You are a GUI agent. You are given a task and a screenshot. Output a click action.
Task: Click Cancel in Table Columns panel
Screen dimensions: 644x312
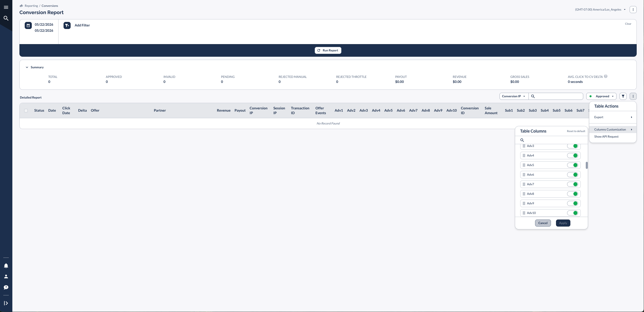pos(543,223)
